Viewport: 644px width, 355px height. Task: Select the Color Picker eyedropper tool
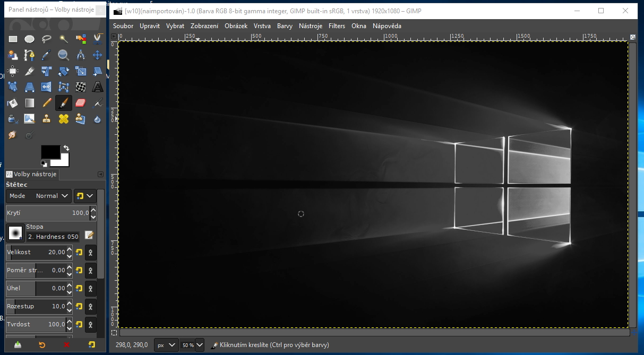pos(47,55)
